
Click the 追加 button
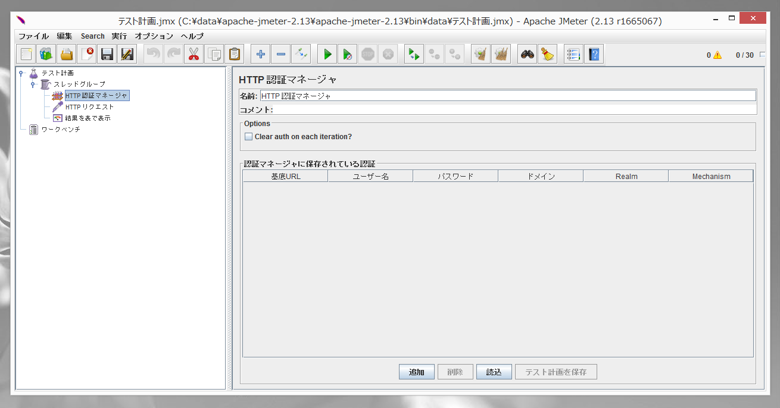coord(417,372)
